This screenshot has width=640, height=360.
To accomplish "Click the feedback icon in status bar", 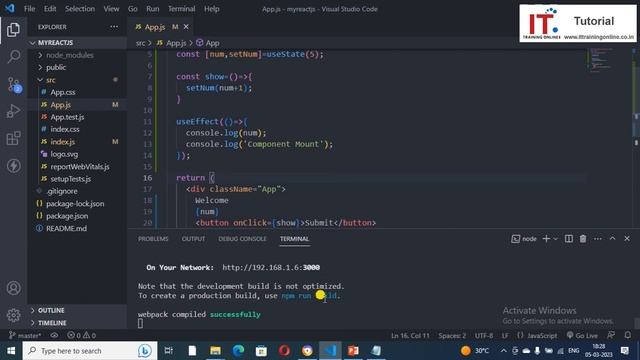I will pos(611,336).
